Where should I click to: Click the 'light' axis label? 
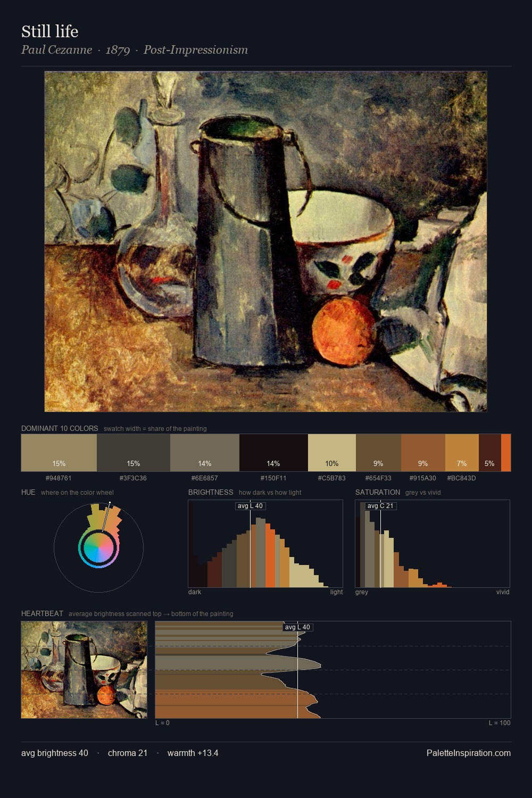coord(336,592)
